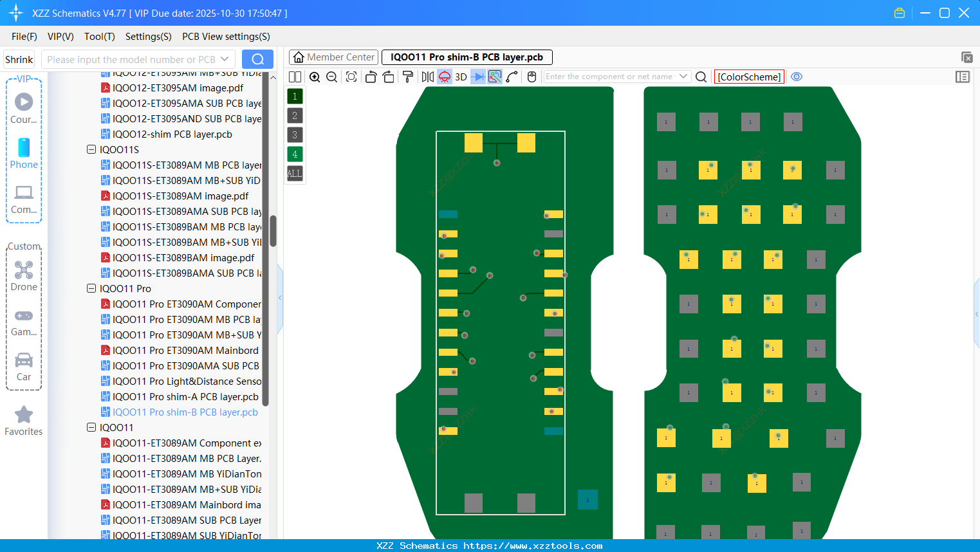Toggle the eye visibility icon beside ColorScheme
Image resolution: width=980 pixels, height=552 pixels.
coord(796,77)
